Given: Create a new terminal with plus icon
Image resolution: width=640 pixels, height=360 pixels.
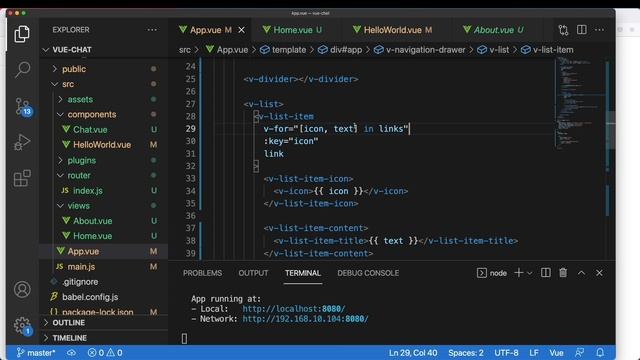Looking at the screenshot, I should (518, 273).
